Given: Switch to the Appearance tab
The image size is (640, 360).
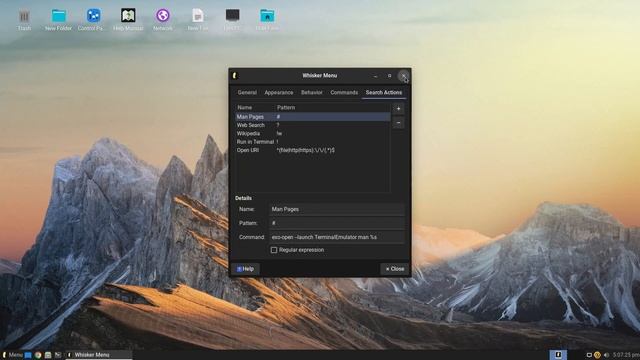Looking at the screenshot, I should click(279, 93).
